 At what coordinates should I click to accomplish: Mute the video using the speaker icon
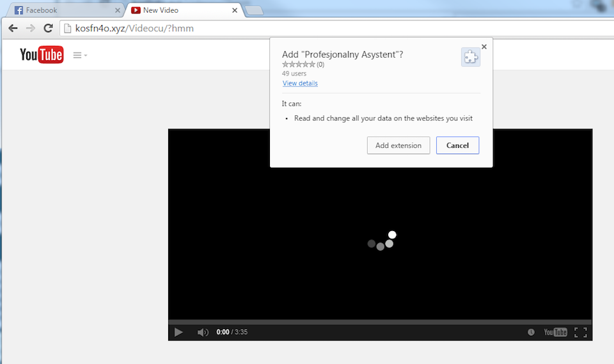coord(203,332)
